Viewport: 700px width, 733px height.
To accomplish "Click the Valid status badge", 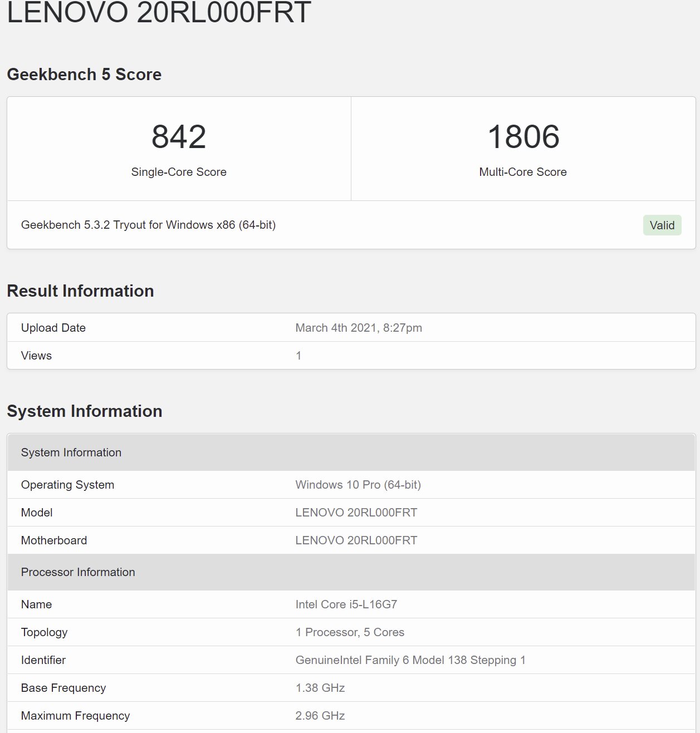I will [662, 225].
